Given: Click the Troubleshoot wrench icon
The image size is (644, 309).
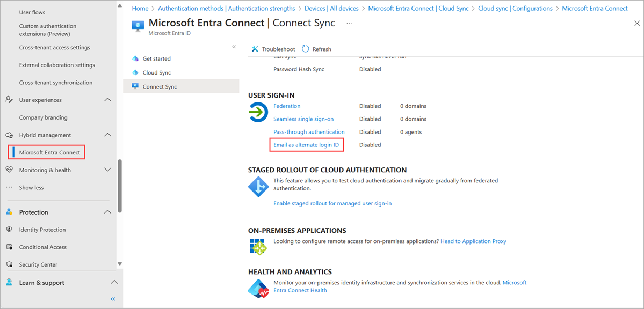Looking at the screenshot, I should (x=255, y=49).
